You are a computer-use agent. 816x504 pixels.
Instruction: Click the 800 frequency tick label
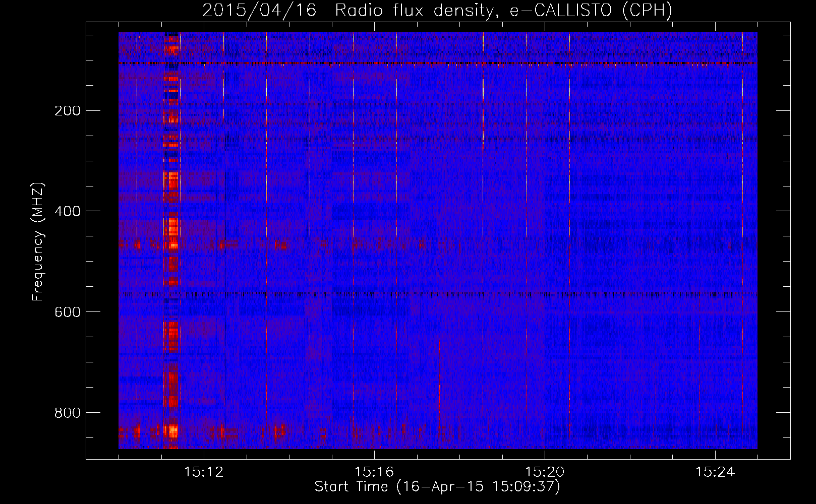tap(68, 413)
